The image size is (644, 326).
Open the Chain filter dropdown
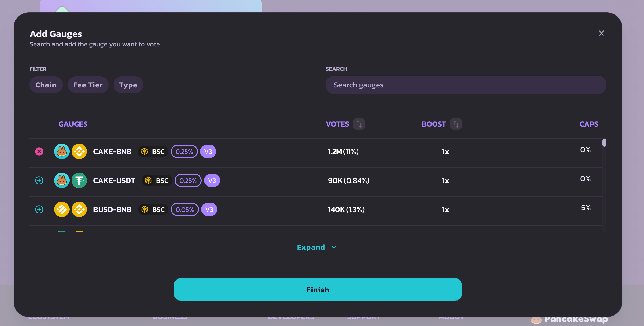[46, 85]
